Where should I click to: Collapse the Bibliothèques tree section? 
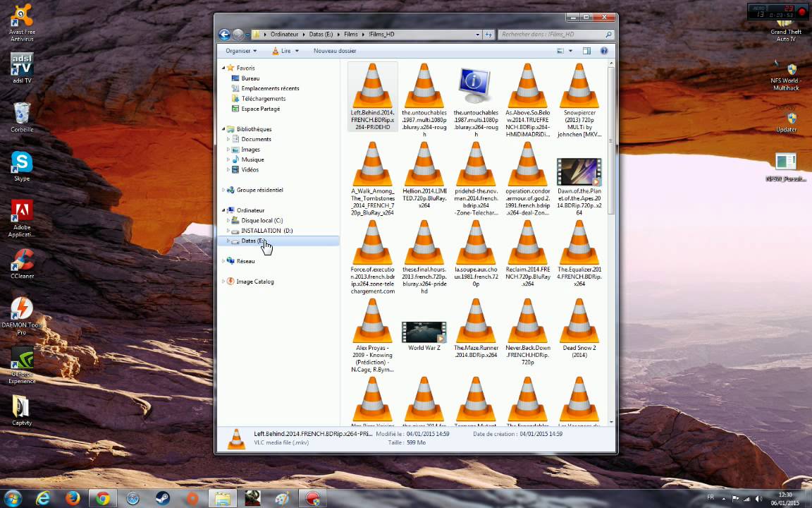click(x=223, y=129)
